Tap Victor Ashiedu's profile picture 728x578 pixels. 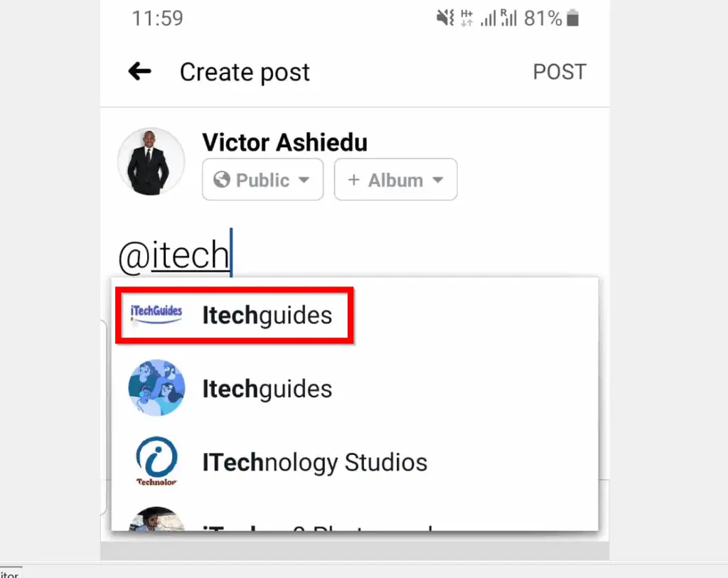[x=151, y=161]
